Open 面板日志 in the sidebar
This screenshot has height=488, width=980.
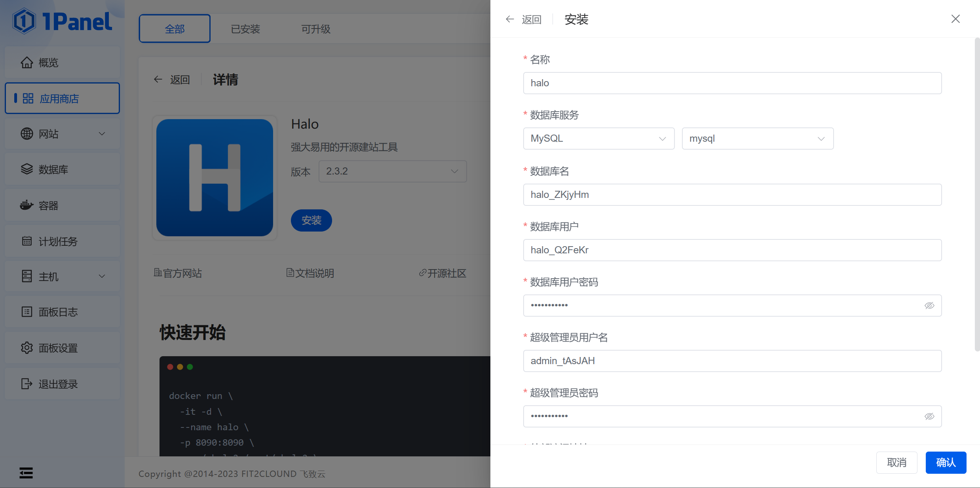pyautogui.click(x=62, y=312)
